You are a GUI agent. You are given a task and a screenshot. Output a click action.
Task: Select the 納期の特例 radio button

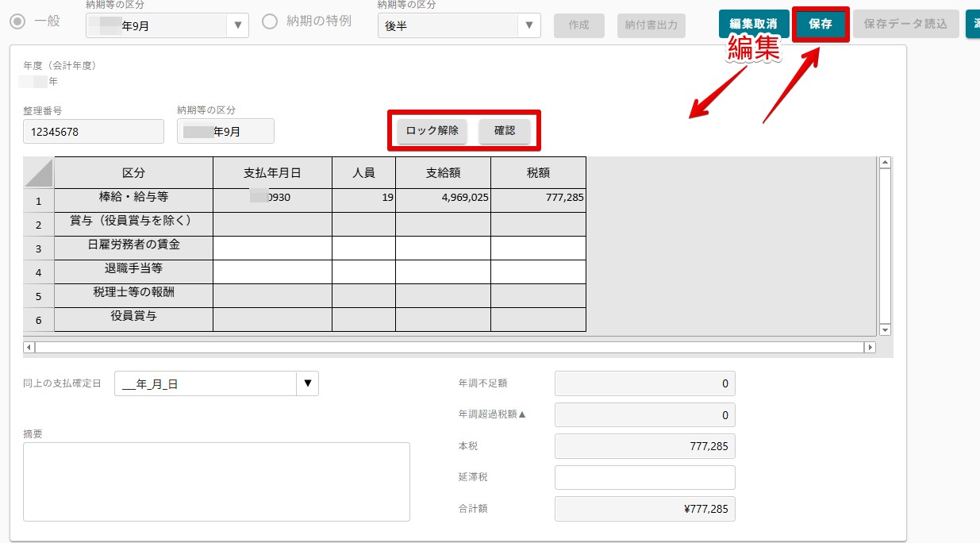coord(270,21)
